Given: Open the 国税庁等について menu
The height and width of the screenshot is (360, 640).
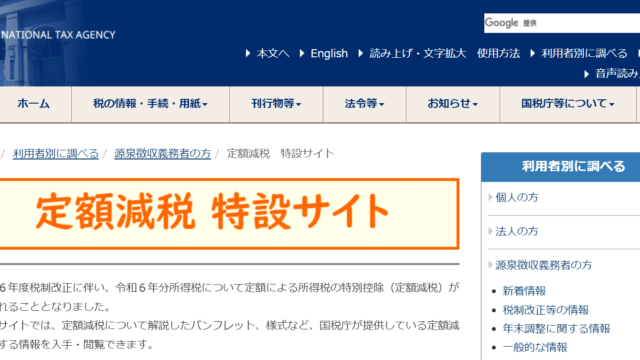Looking at the screenshot, I should coord(568,104).
